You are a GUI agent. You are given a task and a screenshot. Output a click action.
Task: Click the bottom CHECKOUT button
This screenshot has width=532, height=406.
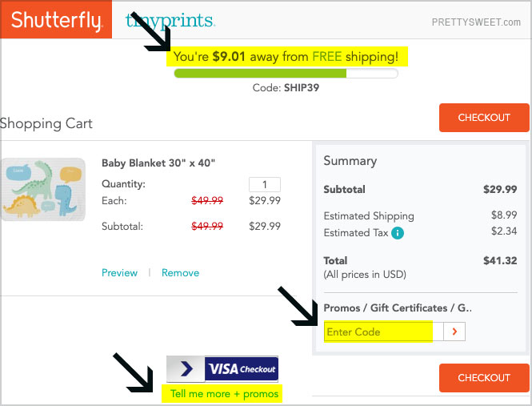pos(484,378)
